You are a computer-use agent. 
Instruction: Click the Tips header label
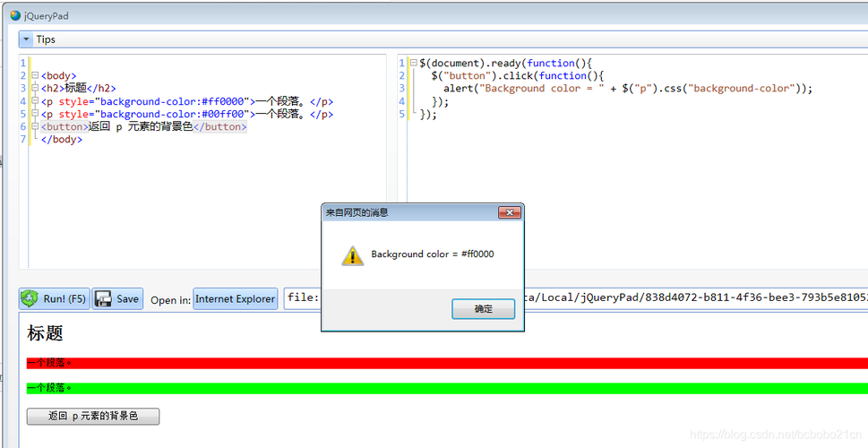pos(46,39)
